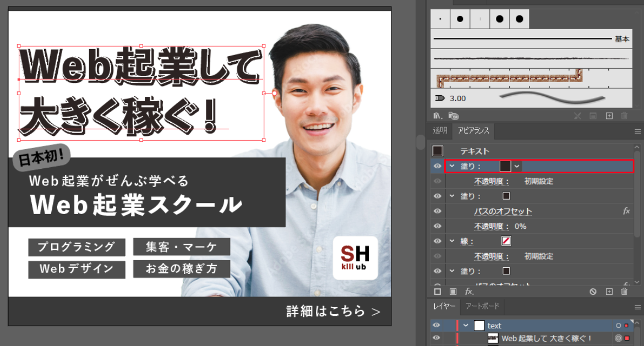
Task: Open the Layers panel hamburger menu
Action: (x=637, y=307)
